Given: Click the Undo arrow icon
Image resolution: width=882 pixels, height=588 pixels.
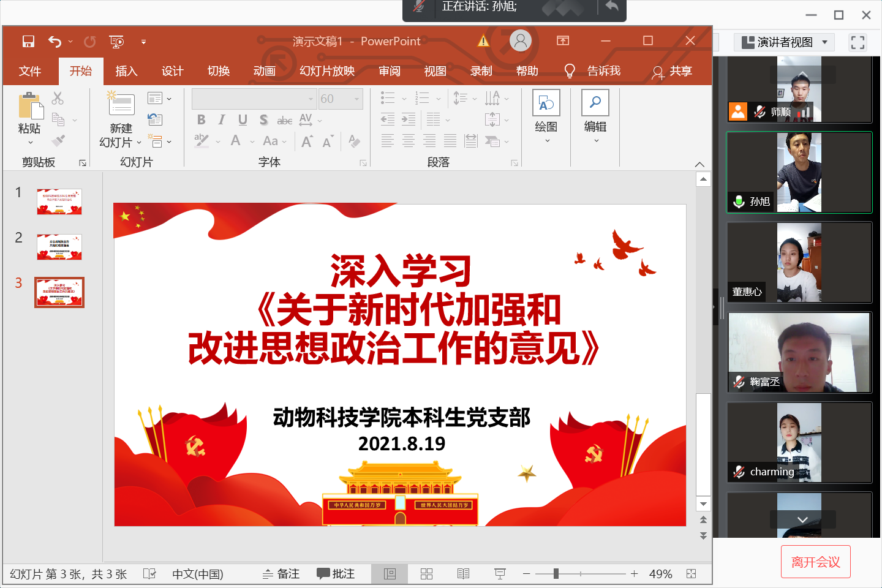Looking at the screenshot, I should coord(55,41).
